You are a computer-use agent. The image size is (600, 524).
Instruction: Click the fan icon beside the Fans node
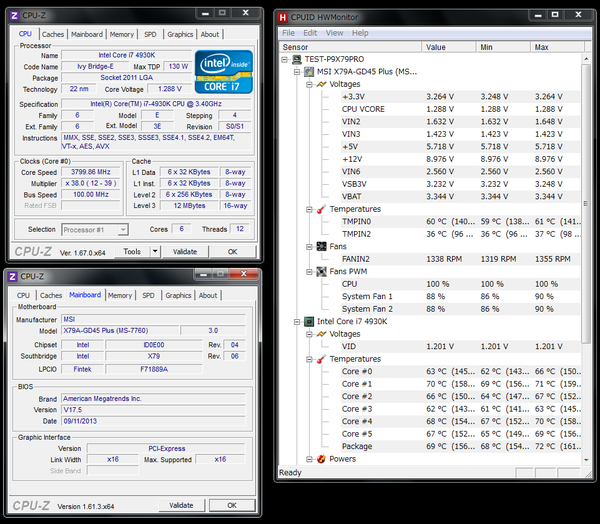tap(321, 246)
